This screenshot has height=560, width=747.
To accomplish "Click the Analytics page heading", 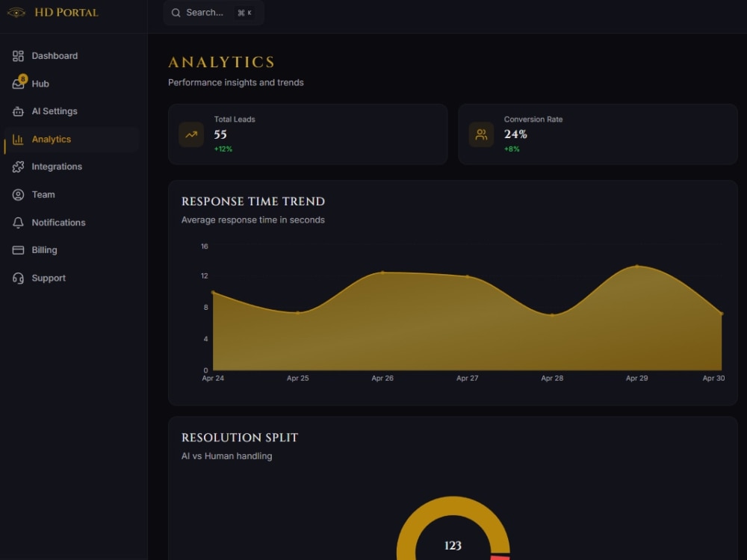I will (x=222, y=63).
